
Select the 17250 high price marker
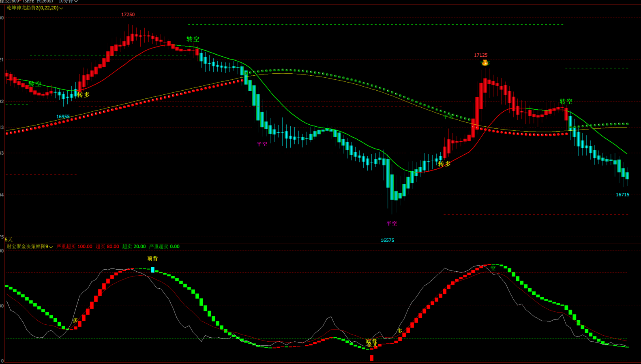point(128,15)
